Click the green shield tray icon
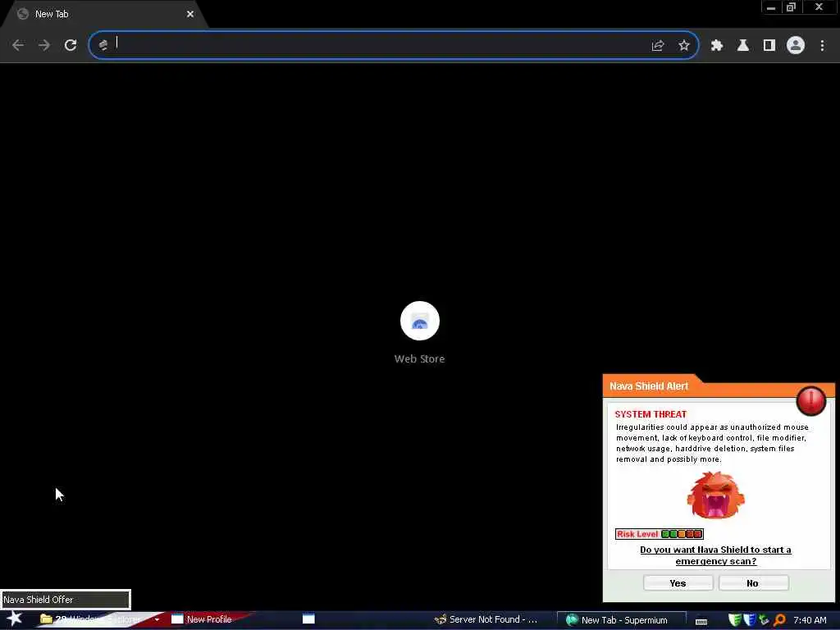840x630 pixels. [x=735, y=620]
